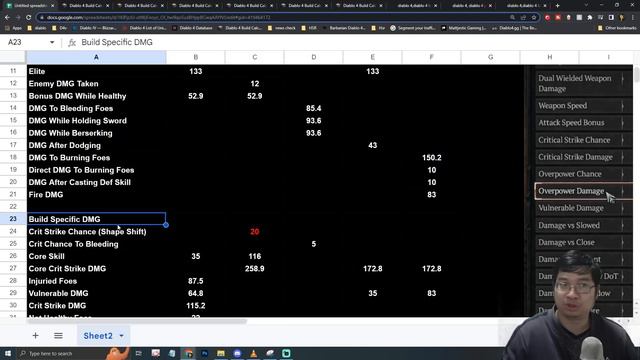This screenshot has width=640, height=360.
Task: Open the Windows Start menu
Action: 8,353
